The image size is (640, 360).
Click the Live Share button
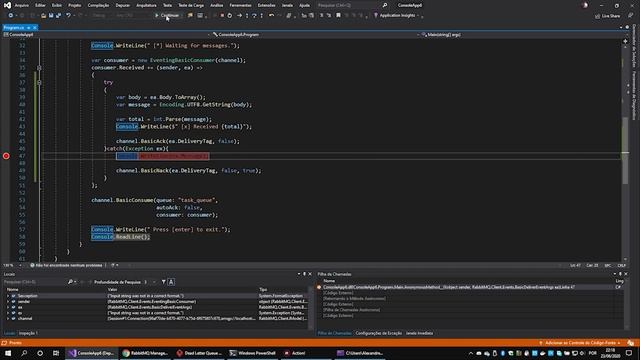pyautogui.click(x=607, y=16)
